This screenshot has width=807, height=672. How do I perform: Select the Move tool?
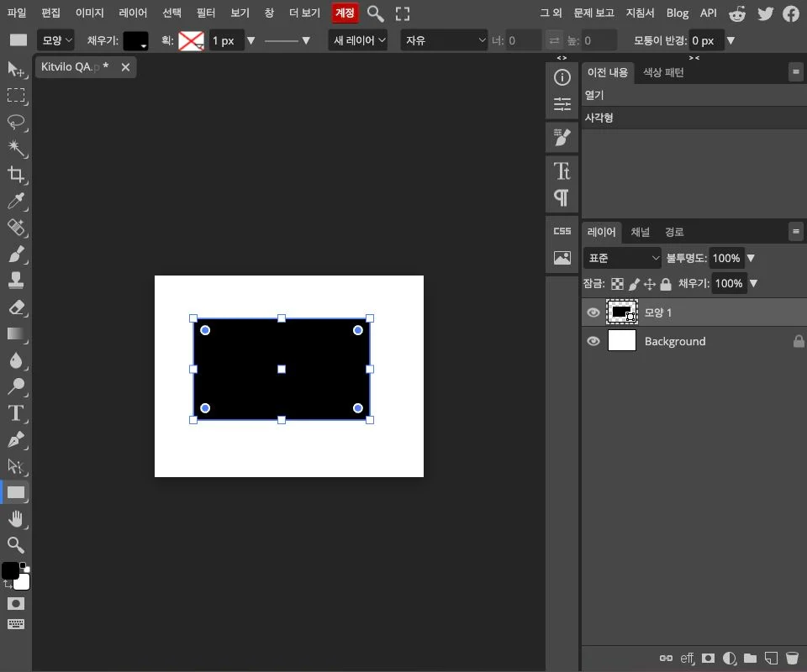pyautogui.click(x=16, y=69)
